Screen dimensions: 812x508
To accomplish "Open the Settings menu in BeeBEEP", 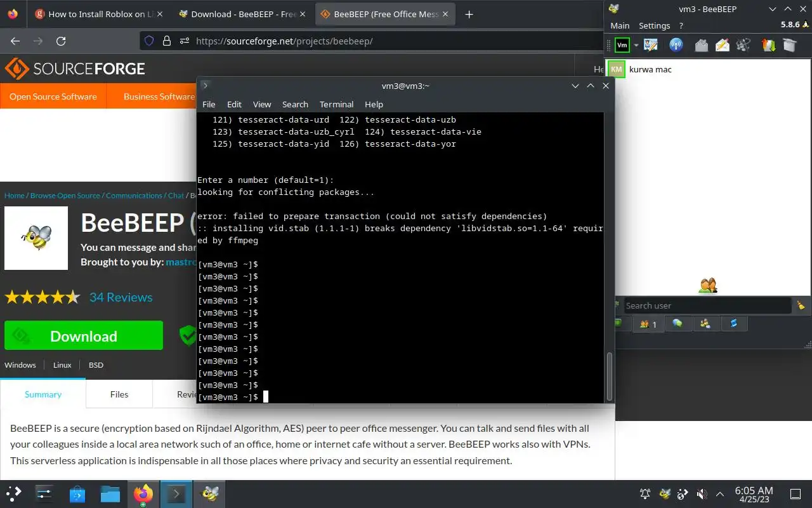I will [x=654, y=25].
